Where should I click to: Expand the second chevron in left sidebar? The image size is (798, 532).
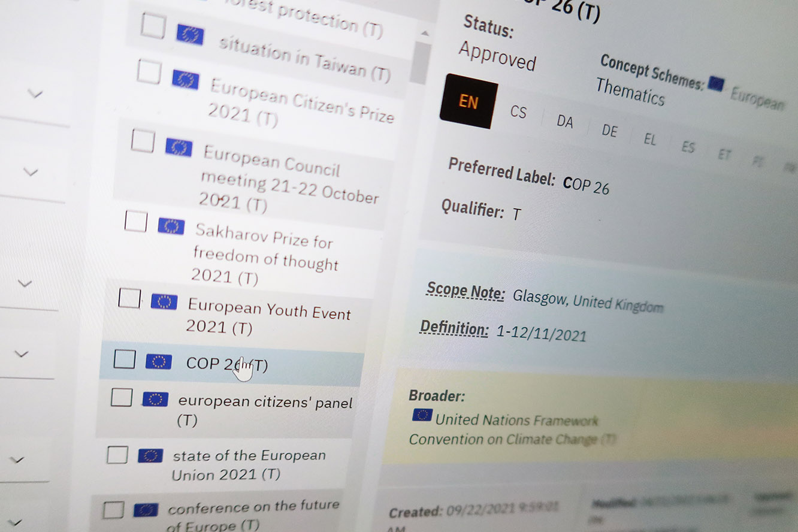click(x=31, y=172)
